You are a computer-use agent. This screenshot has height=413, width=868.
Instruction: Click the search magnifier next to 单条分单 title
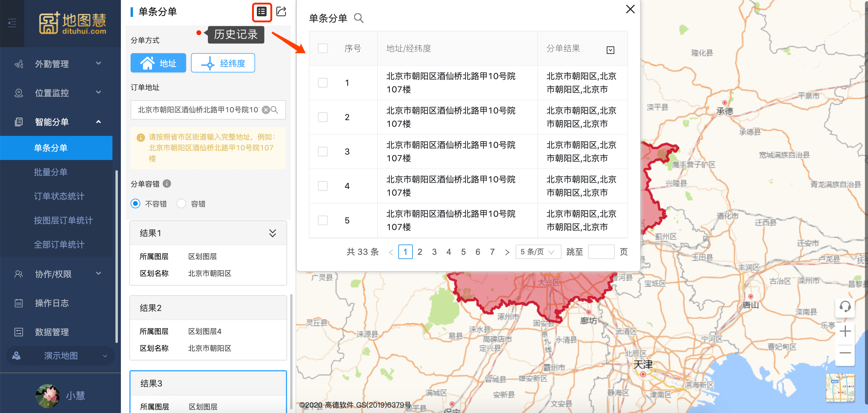(x=359, y=18)
